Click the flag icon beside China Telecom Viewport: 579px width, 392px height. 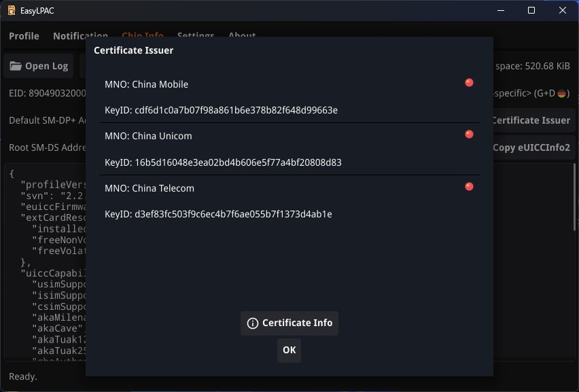[x=469, y=186]
